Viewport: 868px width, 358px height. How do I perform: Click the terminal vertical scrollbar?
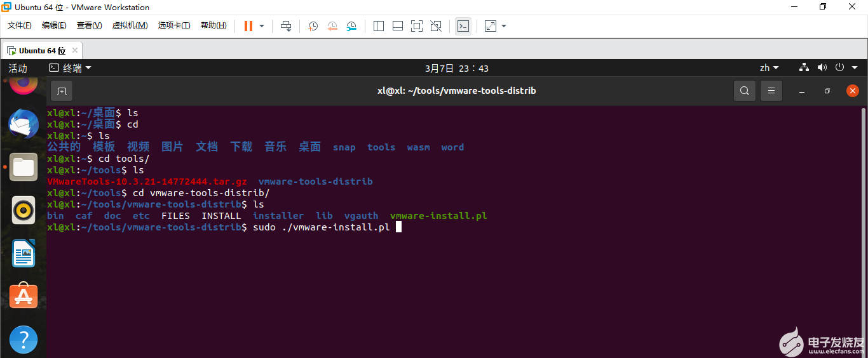tap(863, 232)
